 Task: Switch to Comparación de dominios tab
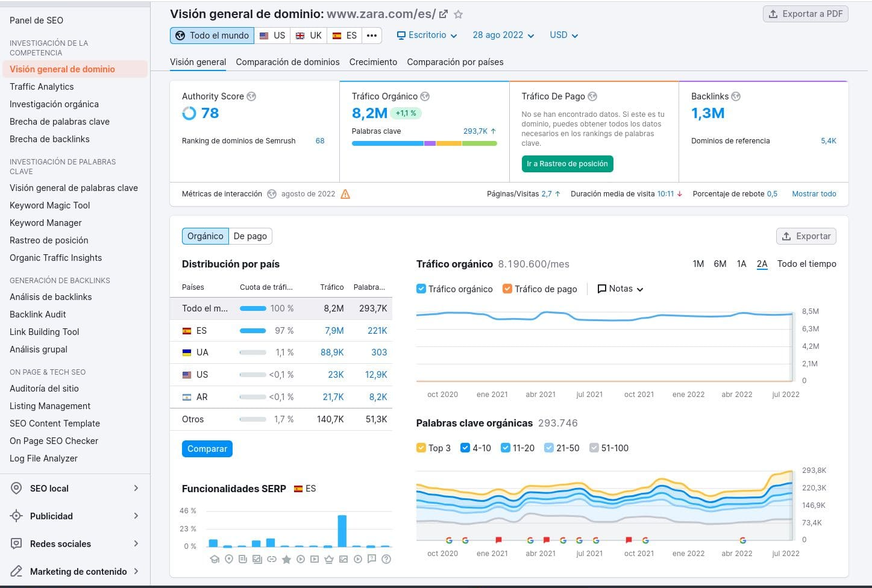coord(287,62)
